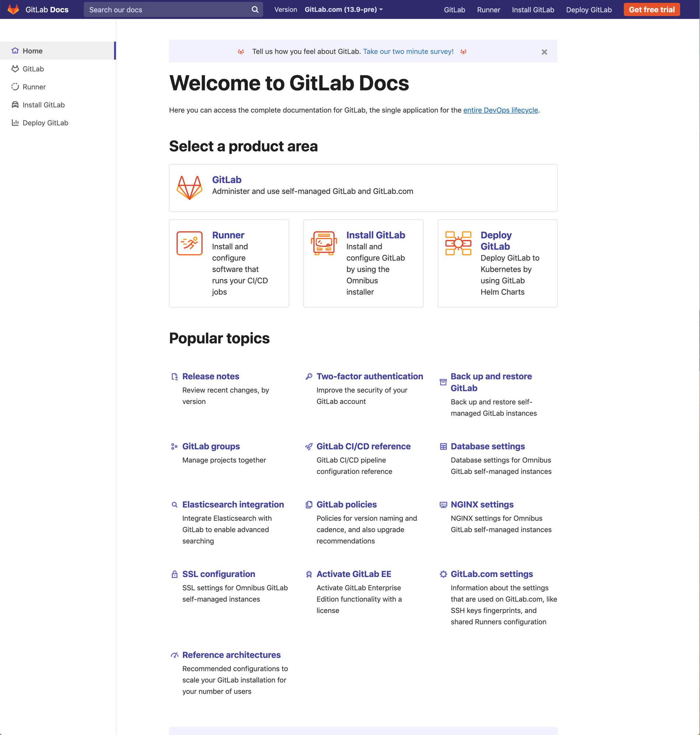Click the GitLab Docs fox logo

(x=13, y=9)
